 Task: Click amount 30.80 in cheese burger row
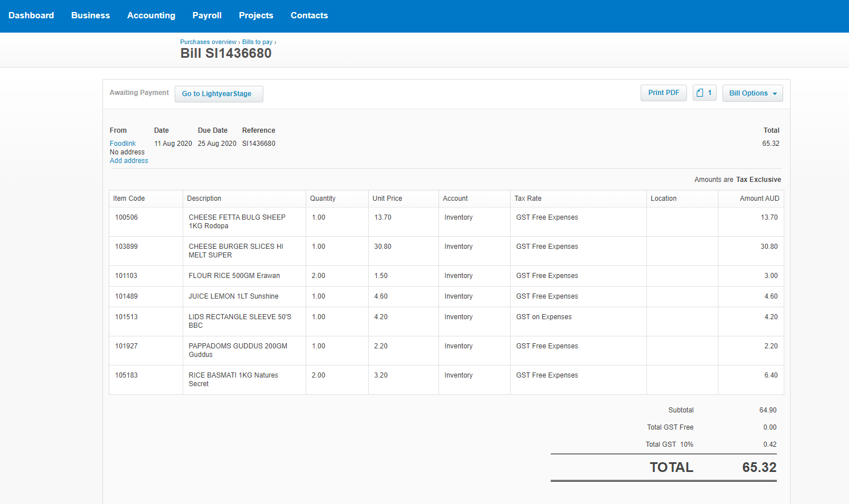[769, 247]
